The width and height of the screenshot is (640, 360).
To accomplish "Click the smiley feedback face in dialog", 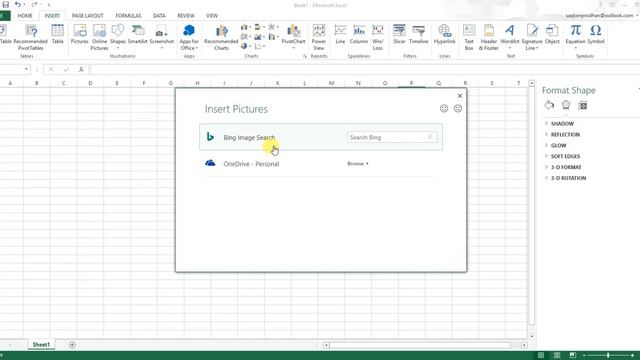I will [444, 108].
